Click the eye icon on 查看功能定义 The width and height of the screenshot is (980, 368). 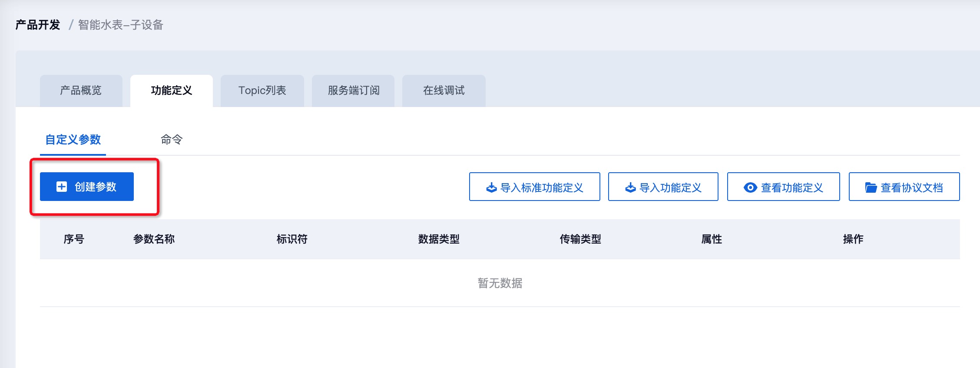pyautogui.click(x=750, y=187)
